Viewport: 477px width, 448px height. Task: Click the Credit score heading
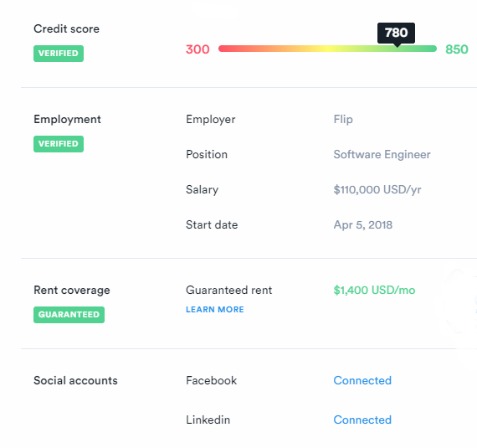tap(66, 28)
